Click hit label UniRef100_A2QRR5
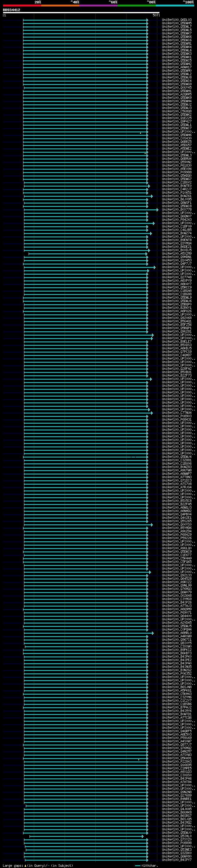This screenshot has width=197, height=868. (177, 94)
